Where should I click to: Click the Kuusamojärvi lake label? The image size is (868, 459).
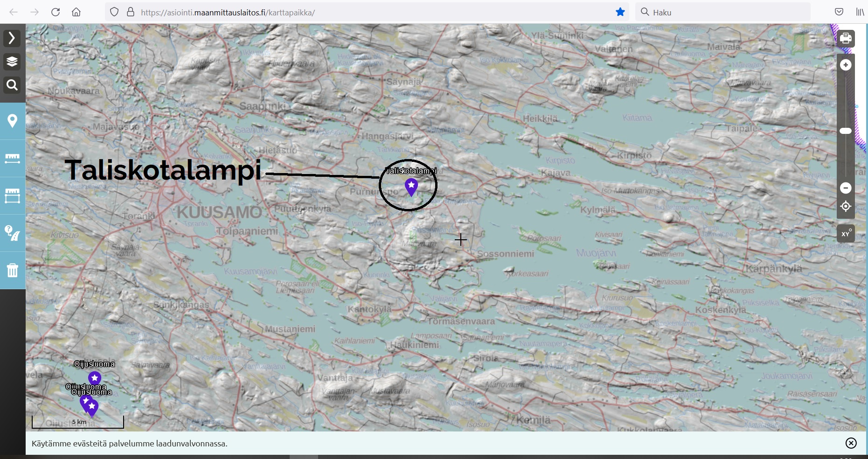point(251,271)
